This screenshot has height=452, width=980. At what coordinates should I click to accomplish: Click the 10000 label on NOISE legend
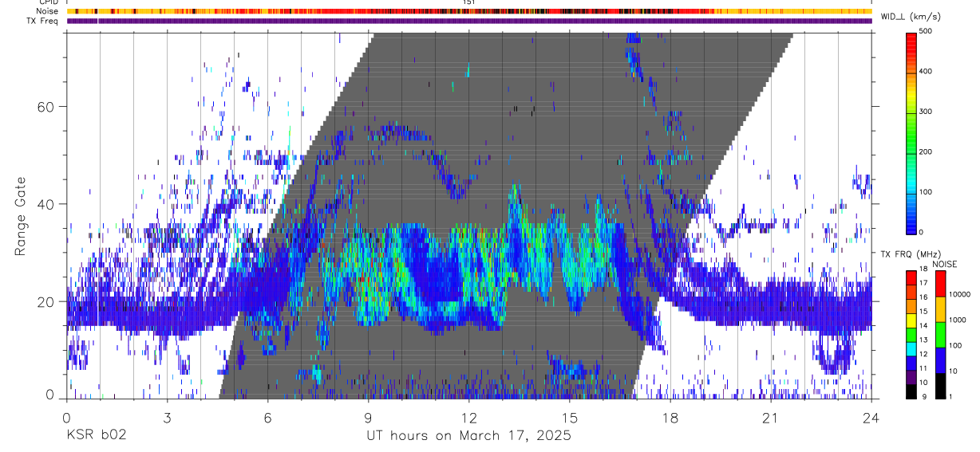pos(960,294)
